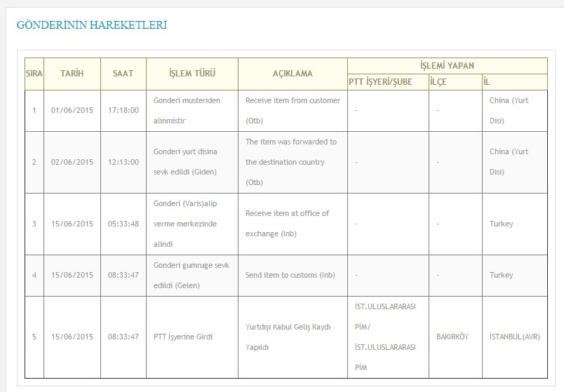Click the BAKIRKÖY district cell
This screenshot has height=392, width=564.
[x=455, y=337]
